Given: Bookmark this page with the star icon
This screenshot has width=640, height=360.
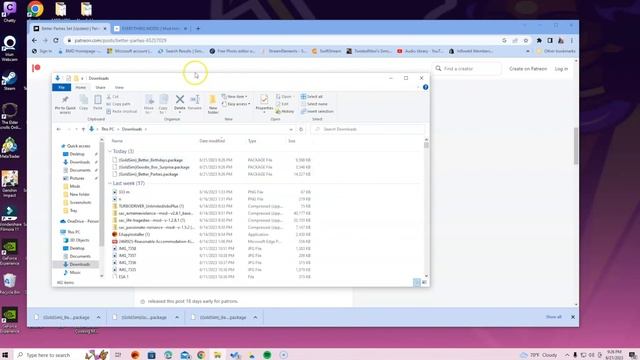Looking at the screenshot, I should [x=526, y=40].
